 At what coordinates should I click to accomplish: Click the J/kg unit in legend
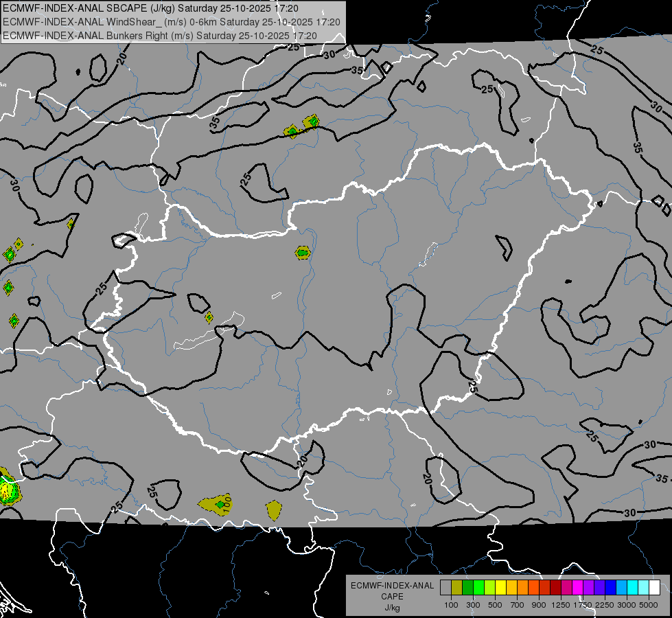(x=392, y=608)
